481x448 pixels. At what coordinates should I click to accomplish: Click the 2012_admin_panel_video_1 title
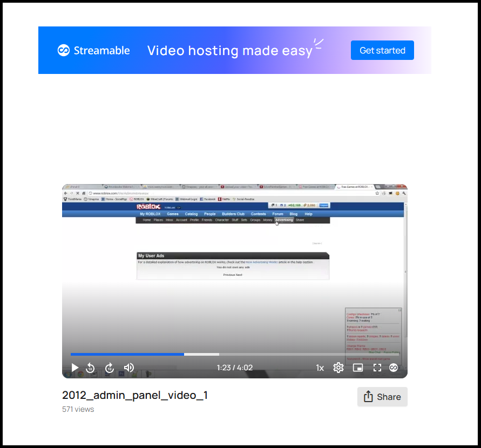(x=135, y=395)
